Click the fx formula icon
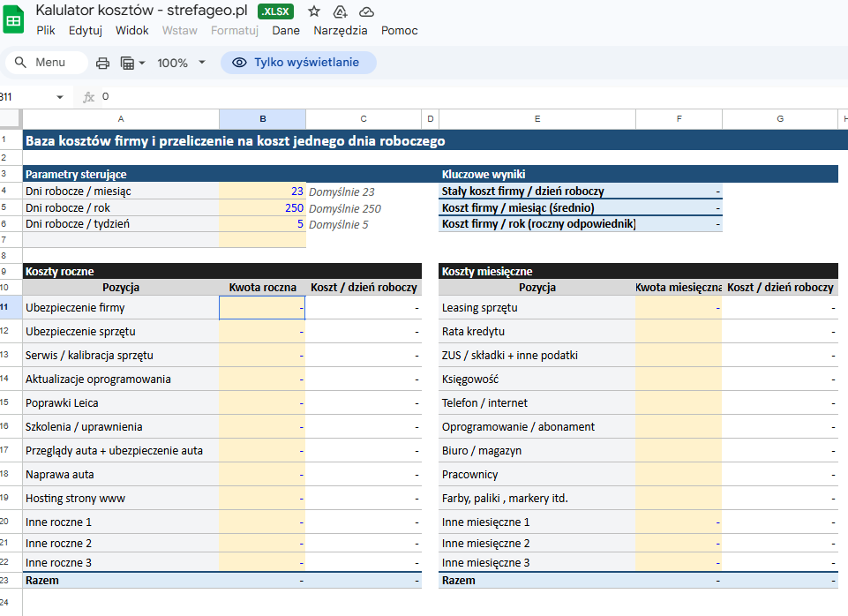The height and width of the screenshot is (616, 848). (88, 96)
